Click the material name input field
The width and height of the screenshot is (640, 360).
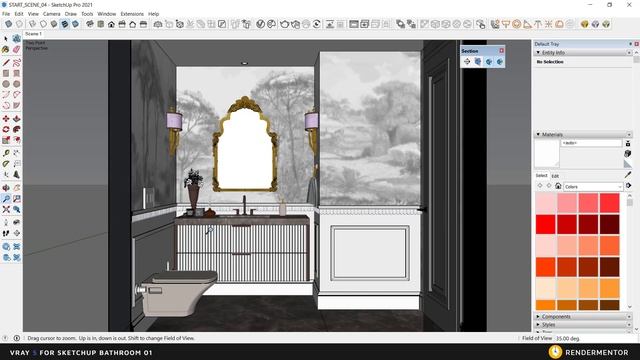pos(591,143)
